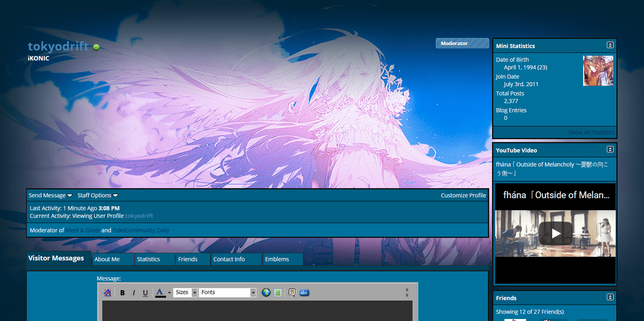Click the iKONIC user title
Screen dimensions: 644x321
click(38, 58)
